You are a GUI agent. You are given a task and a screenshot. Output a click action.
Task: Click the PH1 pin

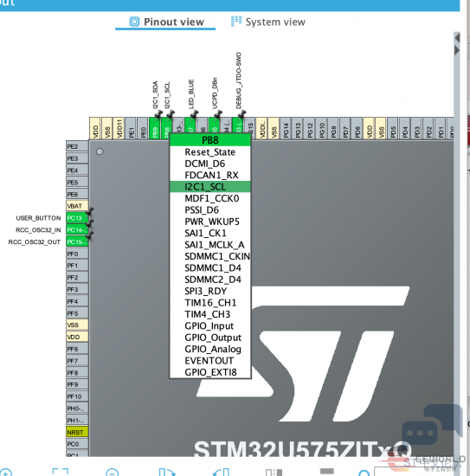click(77, 420)
